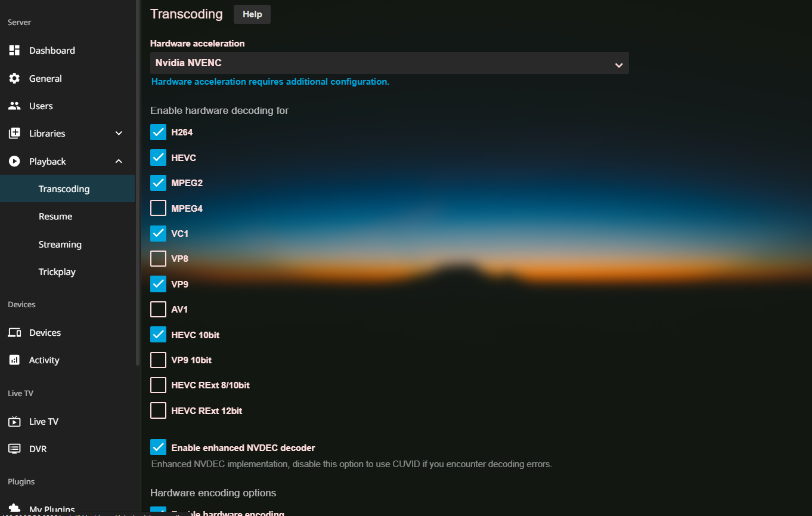Click the Activity chart icon
This screenshot has height=516, width=812.
click(x=14, y=360)
